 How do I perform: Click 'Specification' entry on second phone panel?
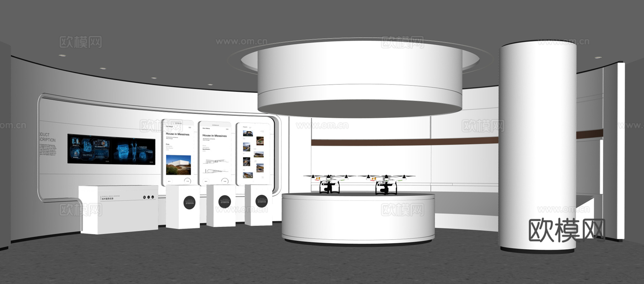(x=206, y=149)
